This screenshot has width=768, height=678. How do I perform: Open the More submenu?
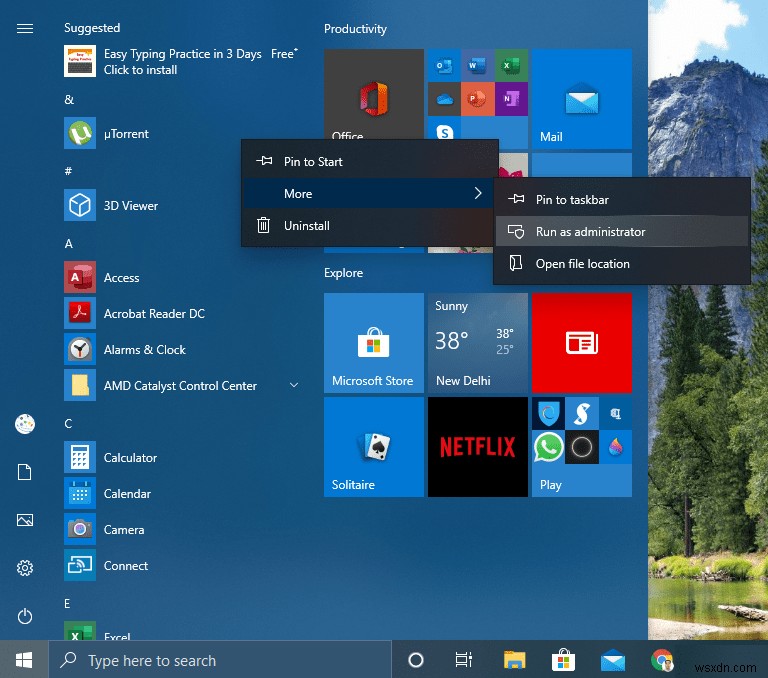[x=370, y=194]
